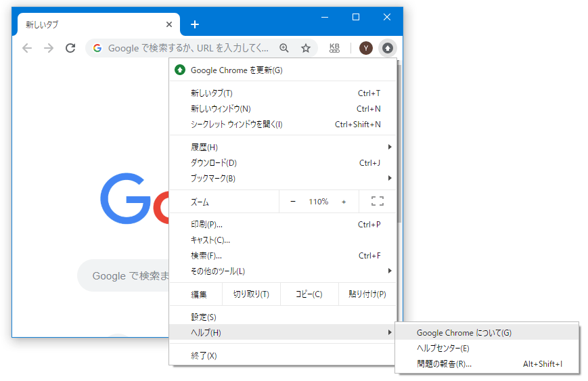
Task: Expand the ブックマーク(B) submenu
Action: [283, 178]
